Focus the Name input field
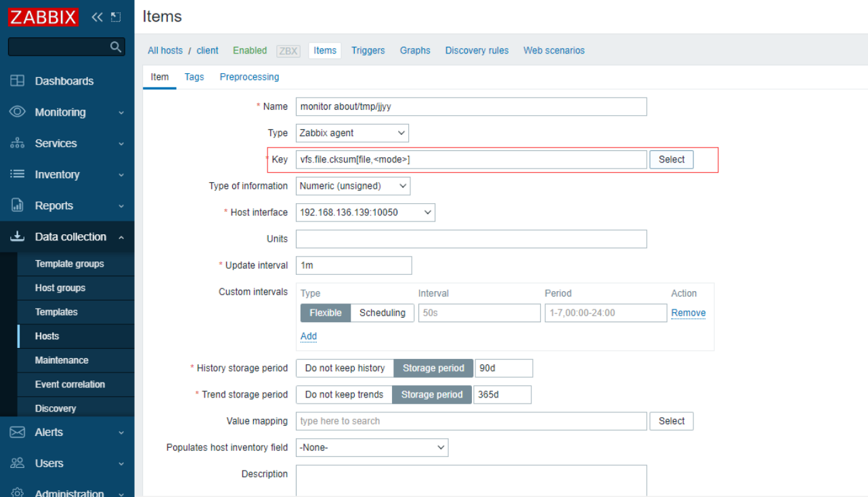This screenshot has width=868, height=497. pyautogui.click(x=471, y=107)
